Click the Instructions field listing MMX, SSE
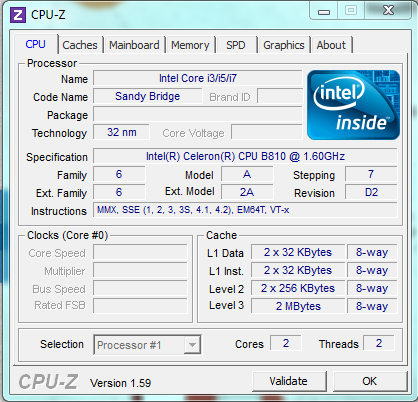 245,210
